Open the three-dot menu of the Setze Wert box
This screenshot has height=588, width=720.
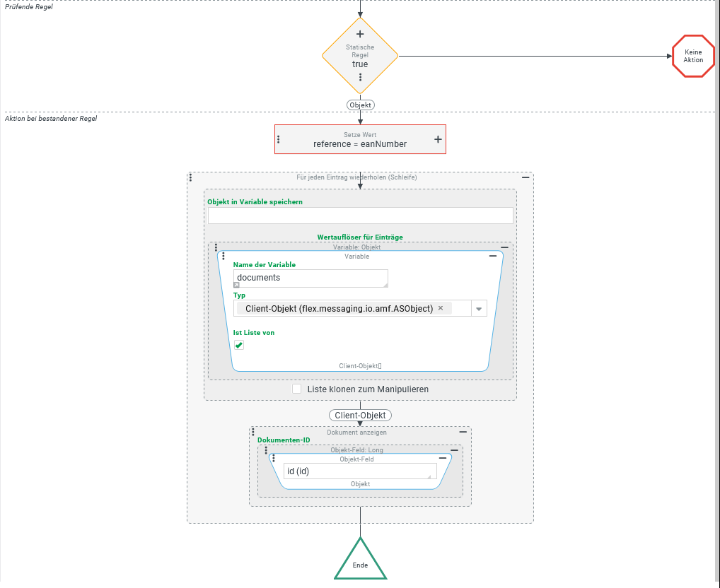click(279, 139)
